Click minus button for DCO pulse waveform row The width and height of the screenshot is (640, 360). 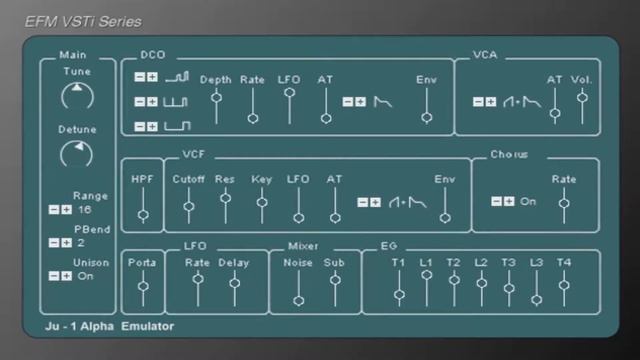click(x=140, y=102)
